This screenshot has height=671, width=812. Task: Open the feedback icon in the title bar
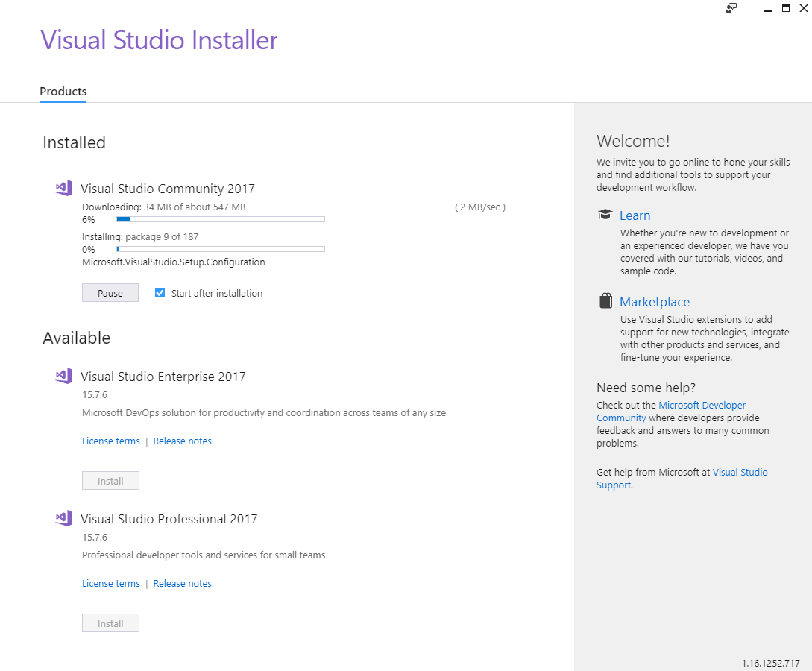(731, 9)
